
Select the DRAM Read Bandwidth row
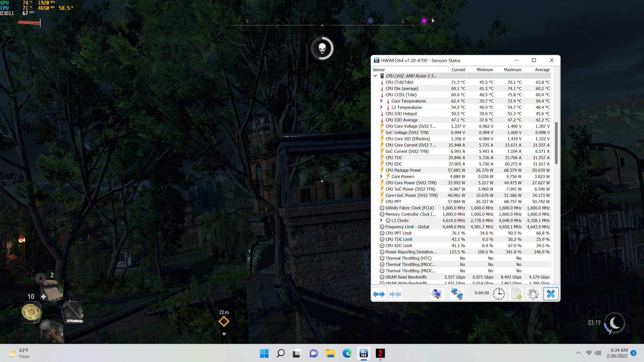461,277
